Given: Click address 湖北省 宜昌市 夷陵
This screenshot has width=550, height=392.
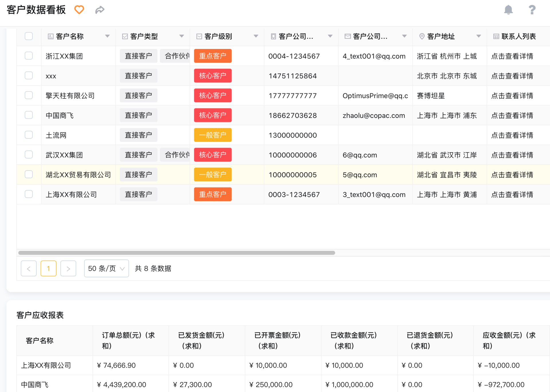Looking at the screenshot, I should pyautogui.click(x=447, y=175).
